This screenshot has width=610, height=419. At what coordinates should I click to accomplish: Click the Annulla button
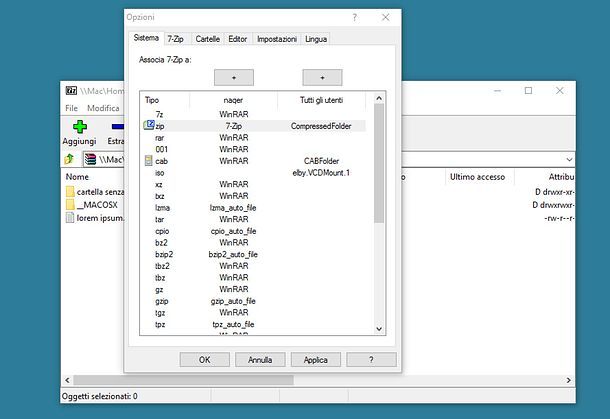[x=260, y=360]
